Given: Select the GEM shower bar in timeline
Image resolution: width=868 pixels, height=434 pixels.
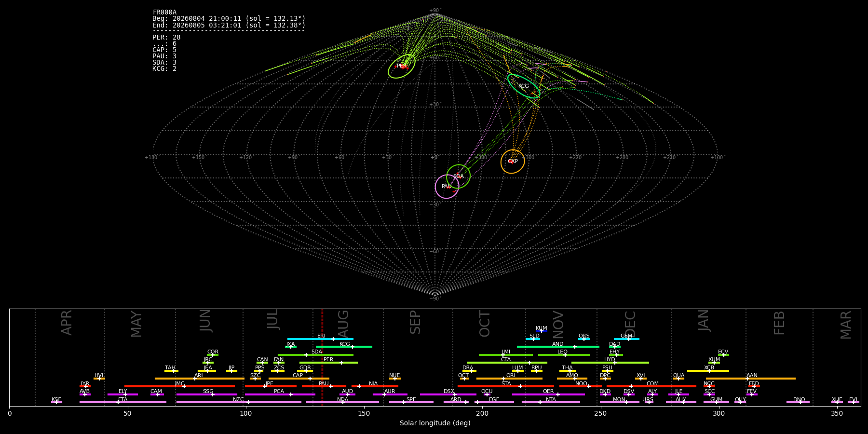Looking at the screenshot, I should click(x=626, y=339).
